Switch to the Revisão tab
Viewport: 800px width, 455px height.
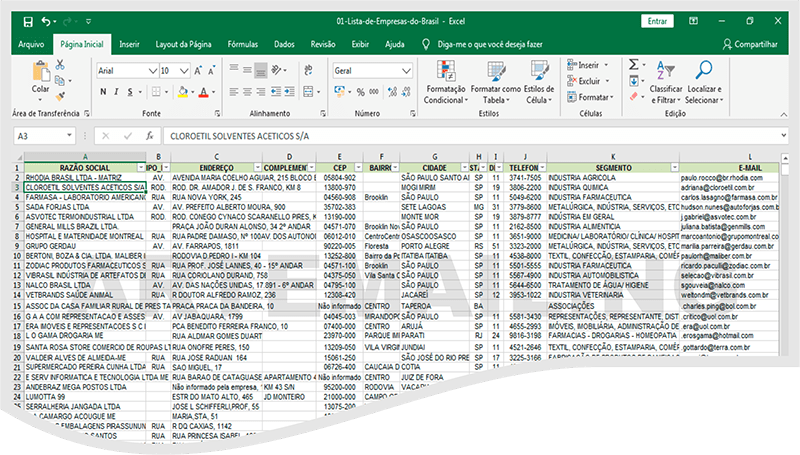tap(323, 44)
